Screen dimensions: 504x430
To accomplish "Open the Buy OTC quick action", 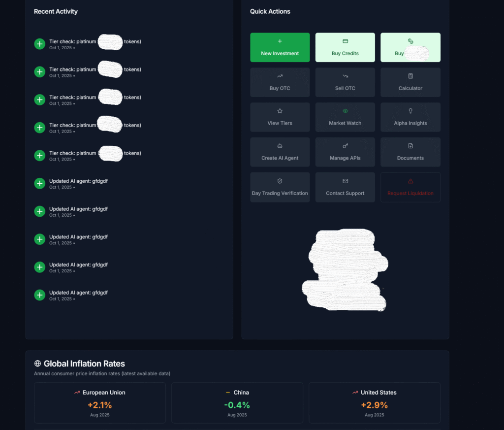I will 280,82.
